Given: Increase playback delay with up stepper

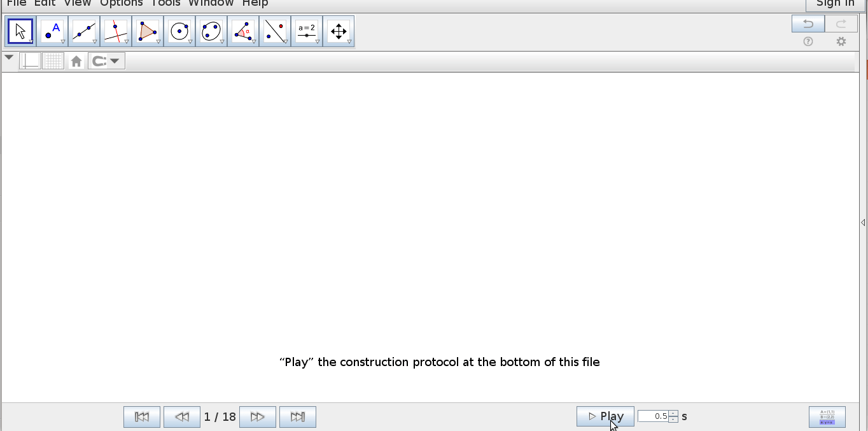Looking at the screenshot, I should click(x=673, y=414).
